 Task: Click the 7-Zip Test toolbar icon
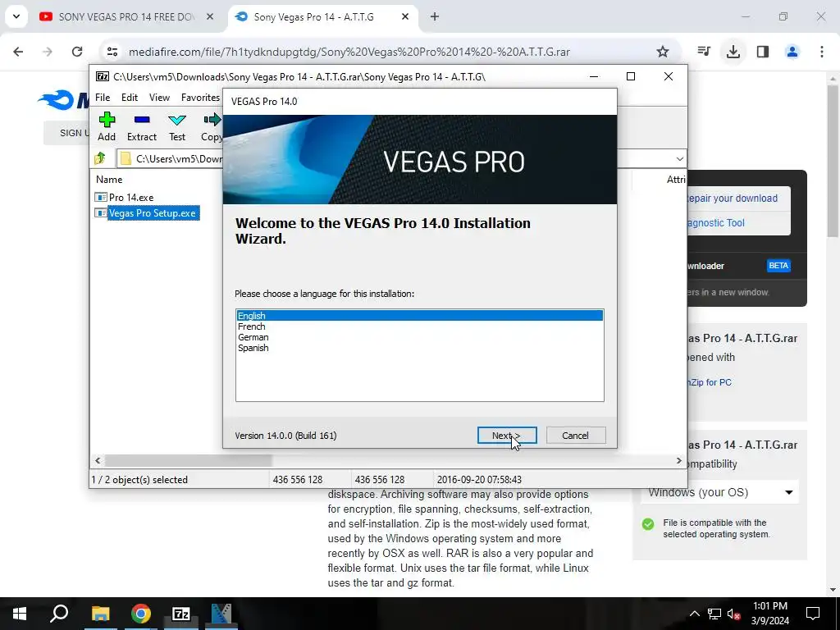pyautogui.click(x=177, y=126)
